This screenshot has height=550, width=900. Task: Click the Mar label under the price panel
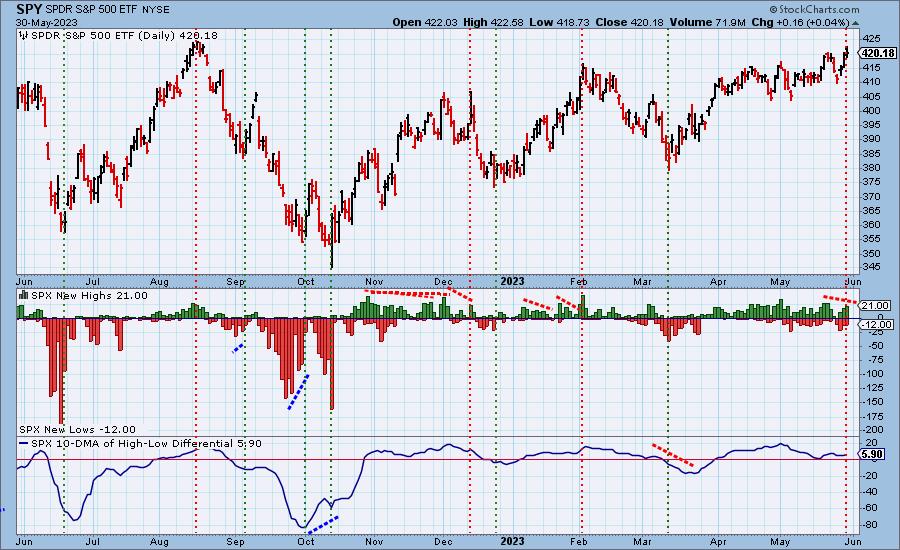(642, 282)
